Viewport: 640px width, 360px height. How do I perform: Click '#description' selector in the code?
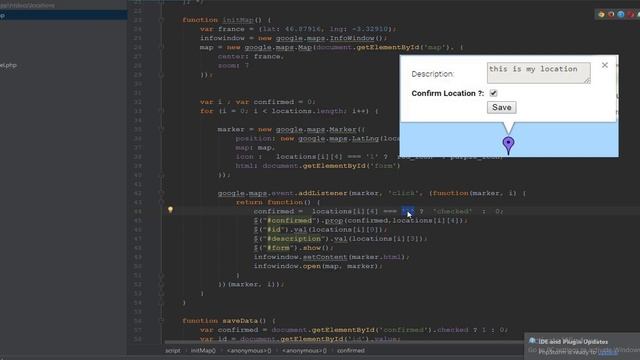294,238
